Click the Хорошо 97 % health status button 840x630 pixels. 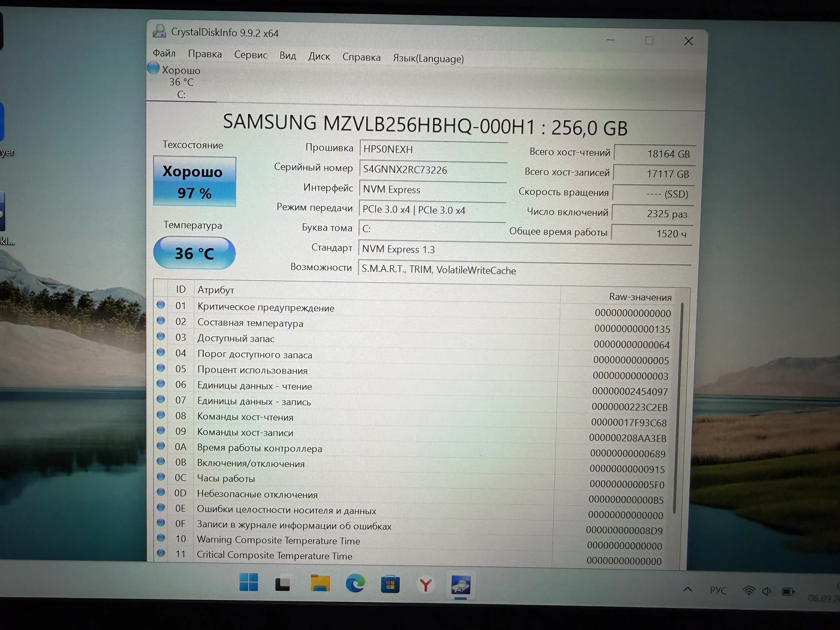pyautogui.click(x=194, y=181)
